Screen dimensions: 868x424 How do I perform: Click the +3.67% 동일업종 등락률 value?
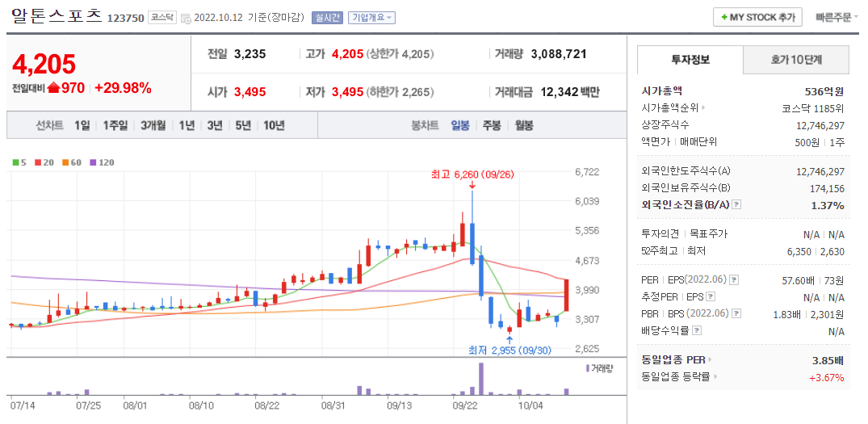pos(826,377)
